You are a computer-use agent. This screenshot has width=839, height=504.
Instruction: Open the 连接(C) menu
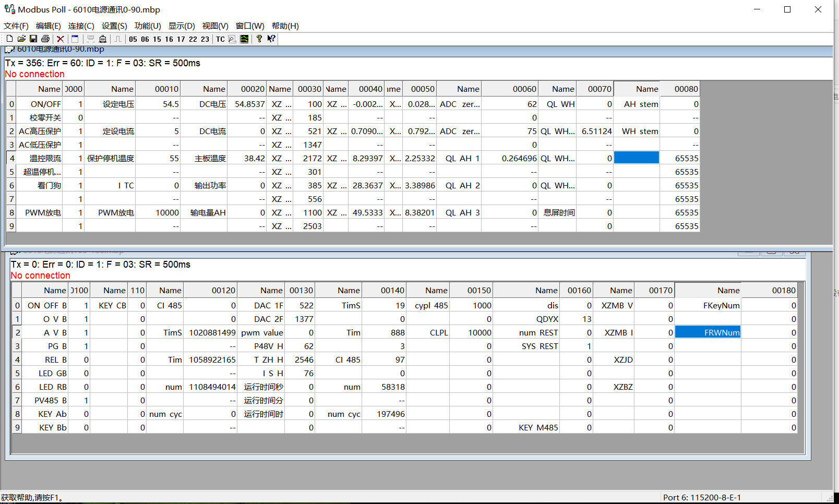pyautogui.click(x=81, y=26)
